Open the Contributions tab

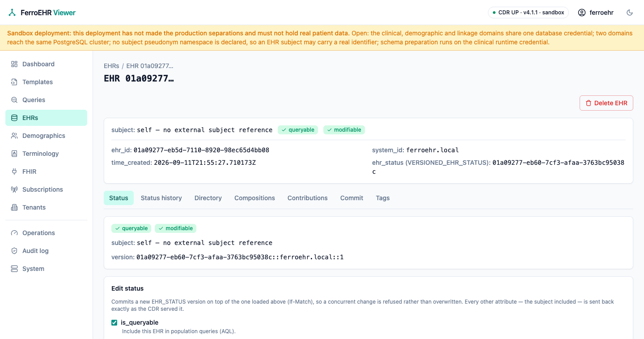tap(308, 198)
